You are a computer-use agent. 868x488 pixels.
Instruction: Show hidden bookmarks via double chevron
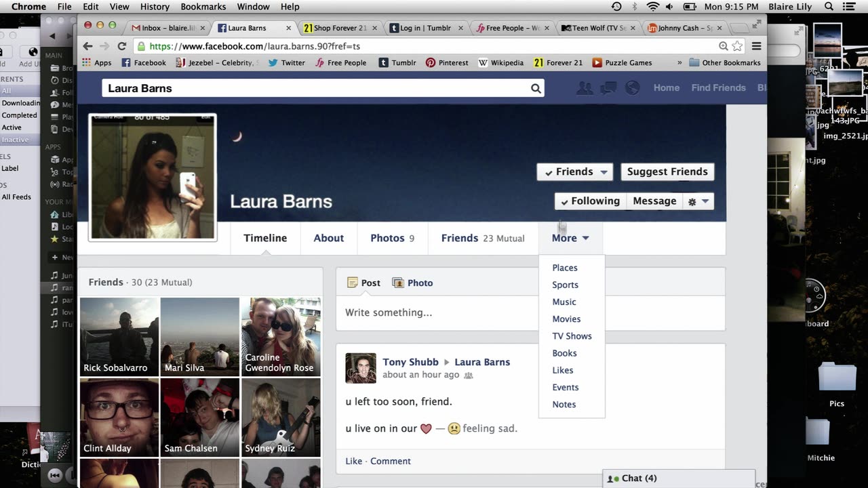pos(679,62)
